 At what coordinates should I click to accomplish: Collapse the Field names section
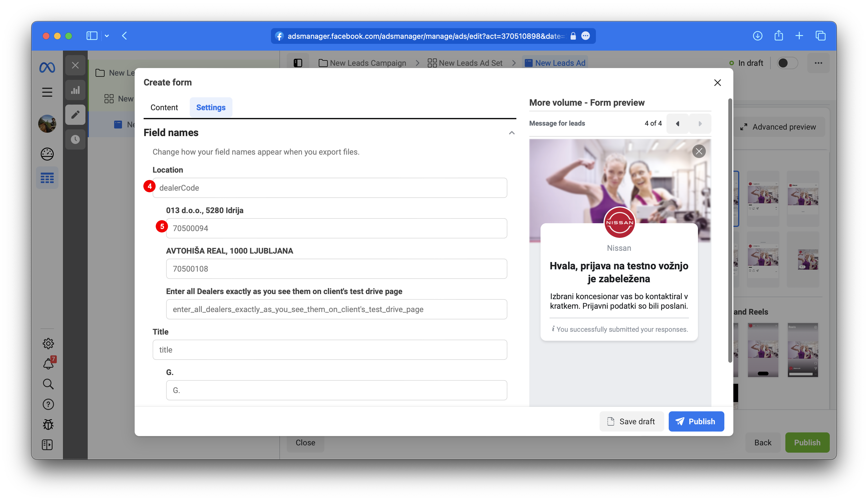point(512,133)
